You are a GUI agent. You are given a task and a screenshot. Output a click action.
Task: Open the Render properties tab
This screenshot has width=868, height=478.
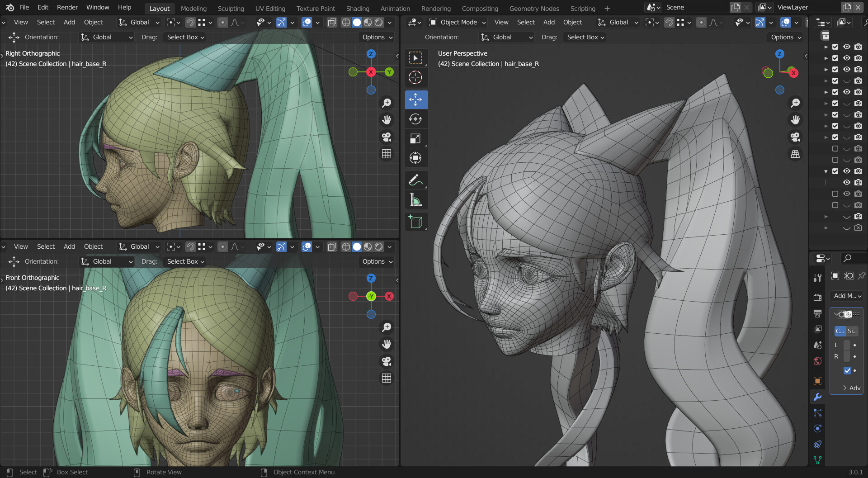(817, 297)
